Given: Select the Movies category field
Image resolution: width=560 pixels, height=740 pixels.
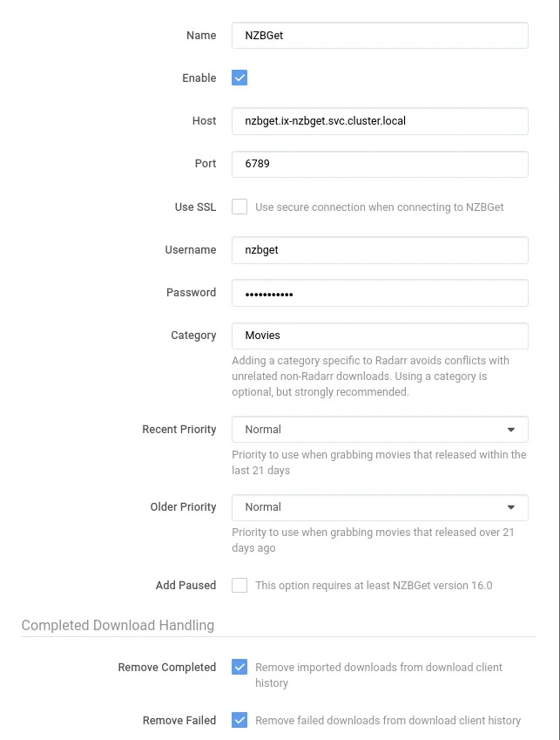Looking at the screenshot, I should click(x=380, y=335).
